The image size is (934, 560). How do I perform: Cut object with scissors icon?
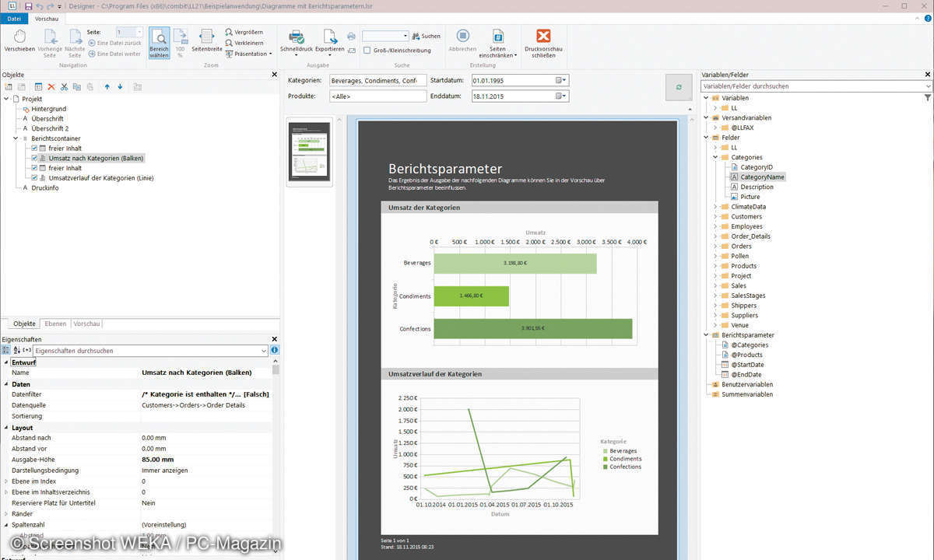[x=65, y=87]
